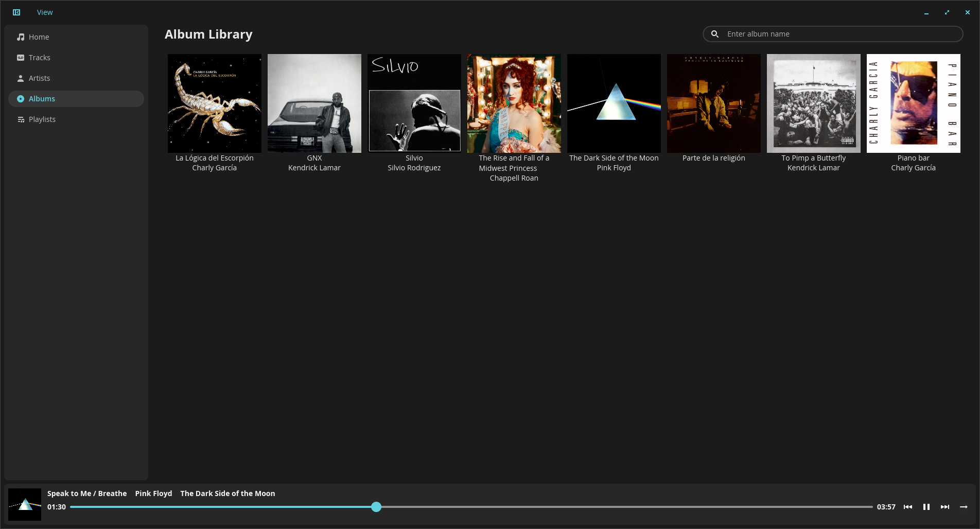Click 'Silvio Rodriguez' artist text
The height and width of the screenshot is (529, 980).
pos(414,168)
